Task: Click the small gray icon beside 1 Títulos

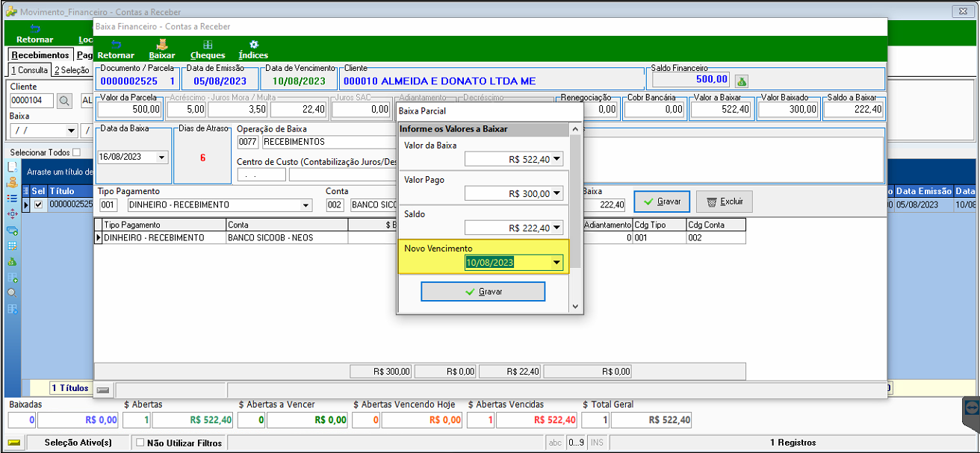Action: 103,389
